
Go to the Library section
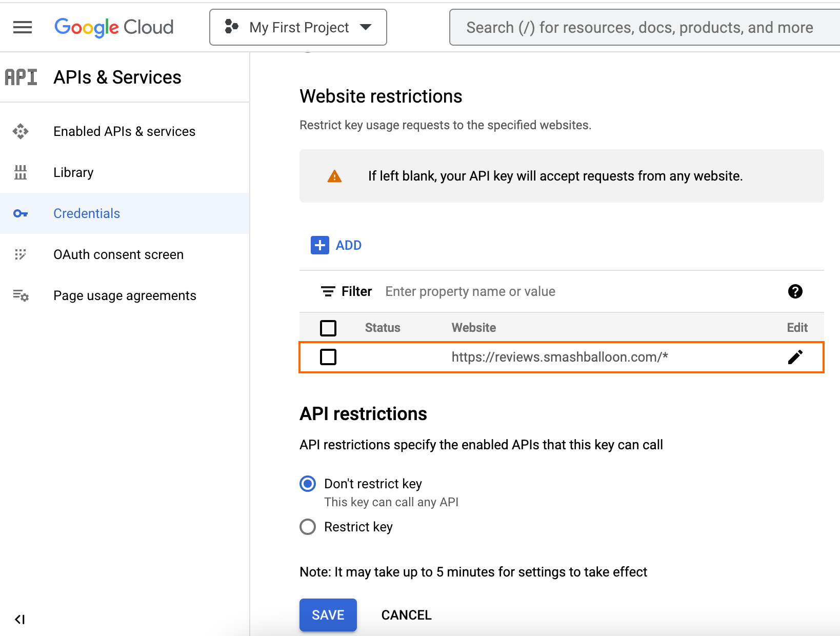(x=73, y=172)
